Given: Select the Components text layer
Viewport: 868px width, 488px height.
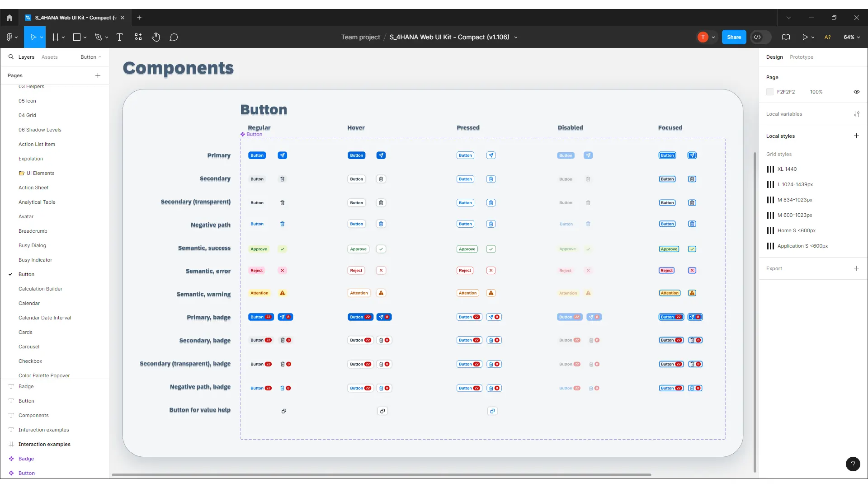Looking at the screenshot, I should coord(33,415).
